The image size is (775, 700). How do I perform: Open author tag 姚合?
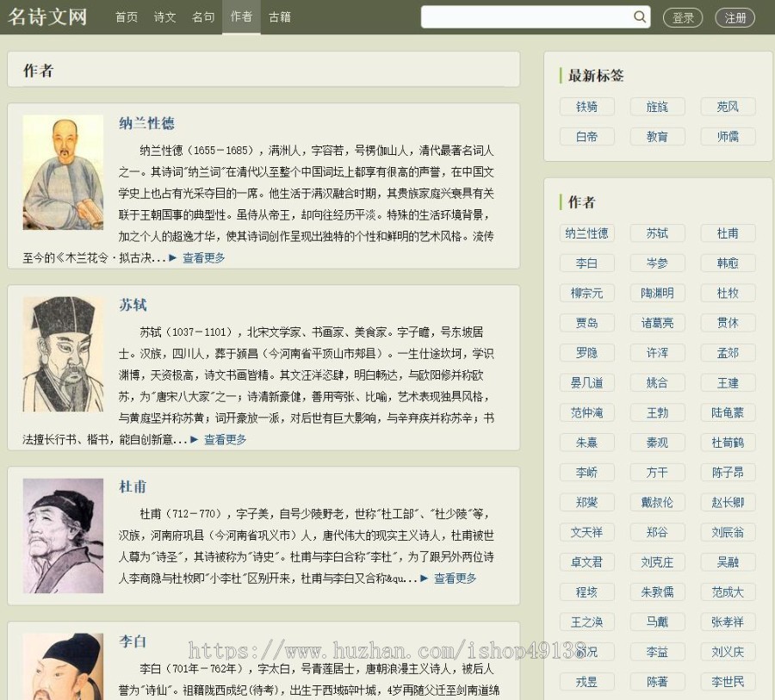pyautogui.click(x=657, y=382)
